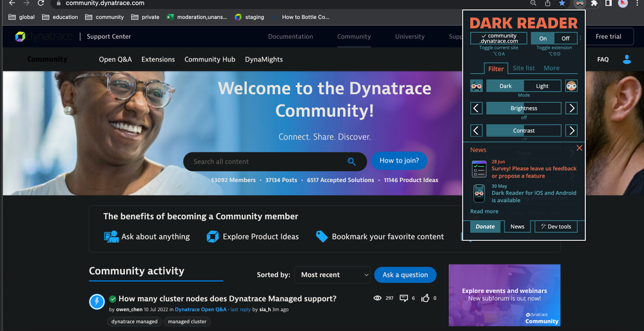Viewport: 644px width, 331px height.
Task: Switch to the Site list tab
Action: (x=523, y=68)
